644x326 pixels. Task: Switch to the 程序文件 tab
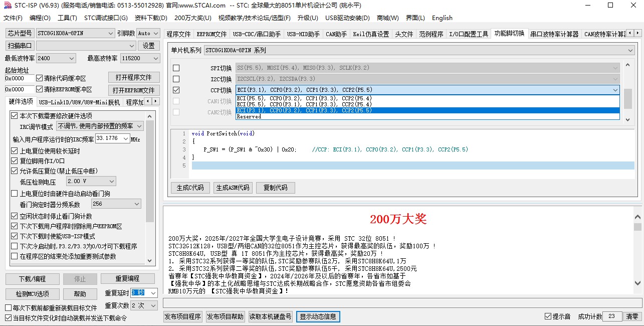[179, 34]
